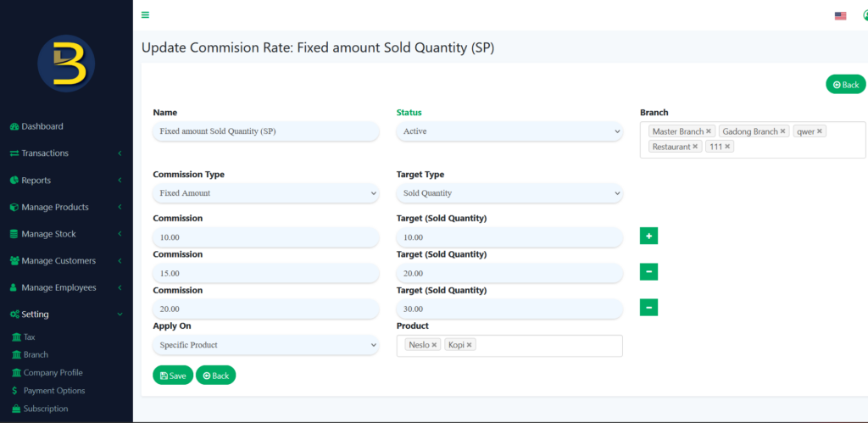Remove Master Branch tag from Branch field
Screen dimensions: 868x423
pos(709,131)
